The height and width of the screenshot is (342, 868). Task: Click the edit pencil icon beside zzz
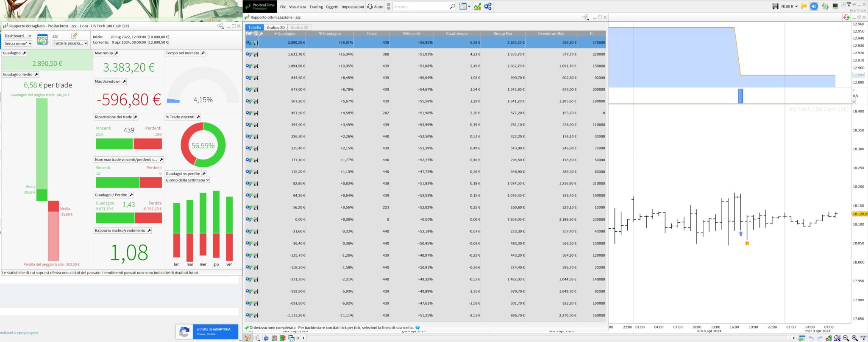(74, 36)
